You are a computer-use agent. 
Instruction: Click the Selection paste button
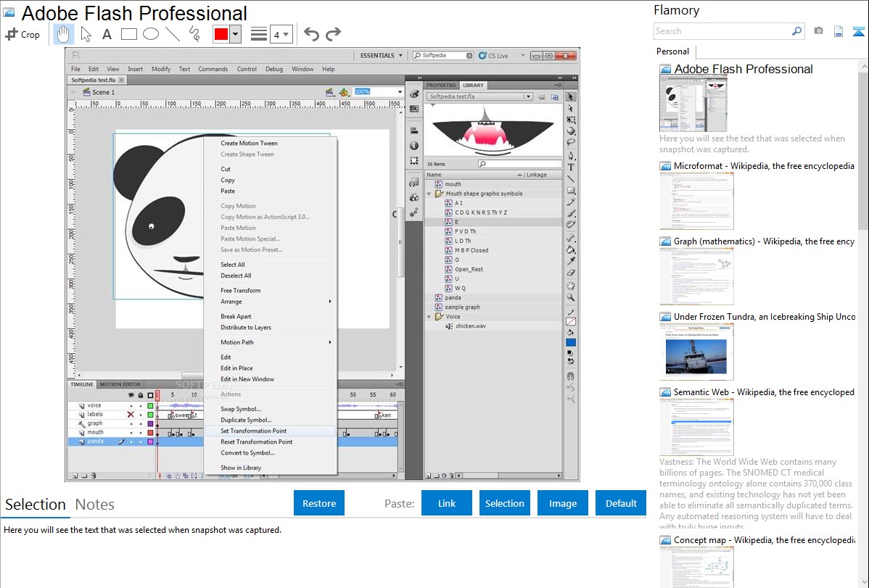pyautogui.click(x=504, y=503)
